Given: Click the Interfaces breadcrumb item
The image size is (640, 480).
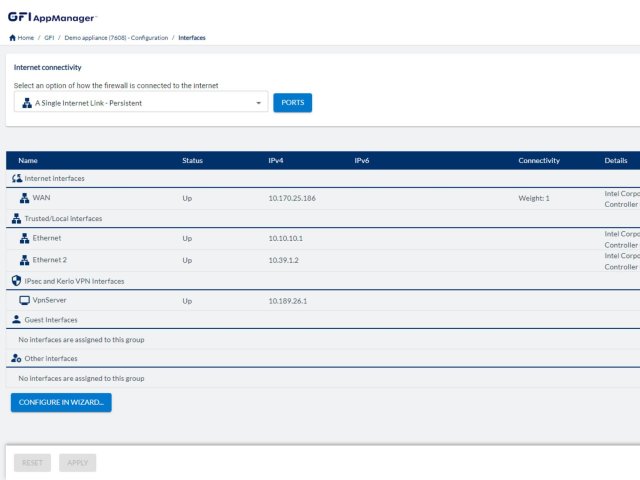Looking at the screenshot, I should [192, 38].
